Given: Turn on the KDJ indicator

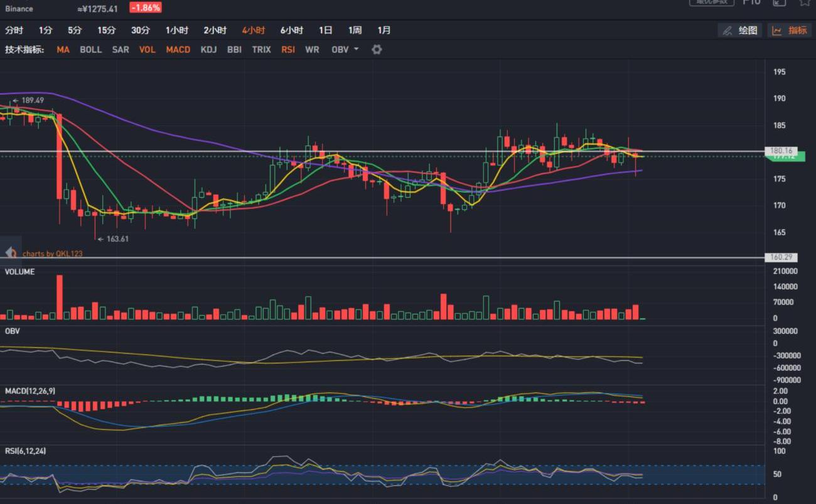Looking at the screenshot, I should [208, 50].
